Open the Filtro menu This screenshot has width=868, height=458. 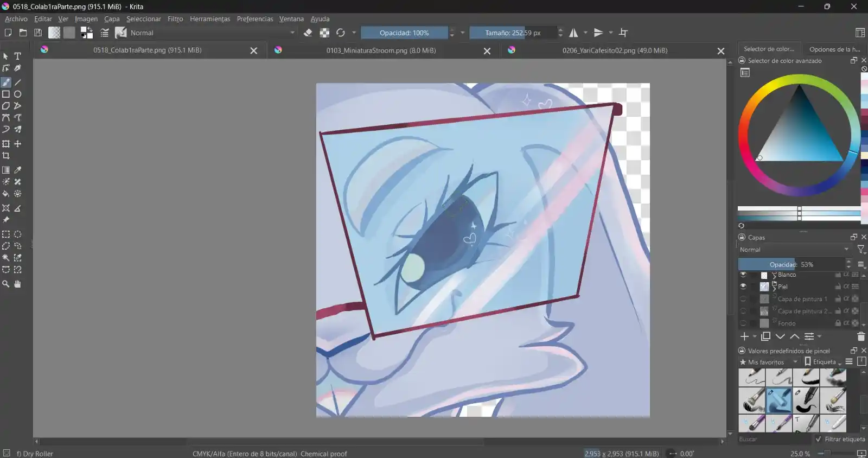click(175, 19)
